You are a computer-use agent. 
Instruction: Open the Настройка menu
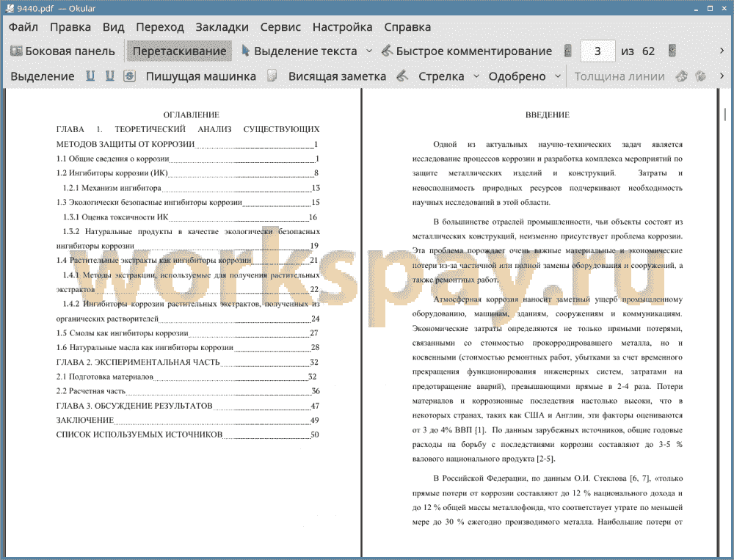(x=342, y=27)
